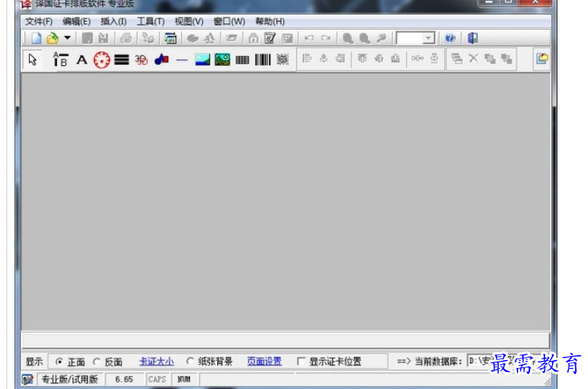
Task: Open the 视图(V) menu
Action: 189,22
